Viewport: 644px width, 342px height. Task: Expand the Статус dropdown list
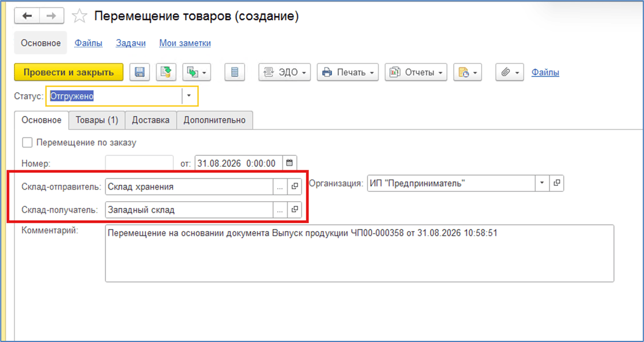click(x=189, y=96)
